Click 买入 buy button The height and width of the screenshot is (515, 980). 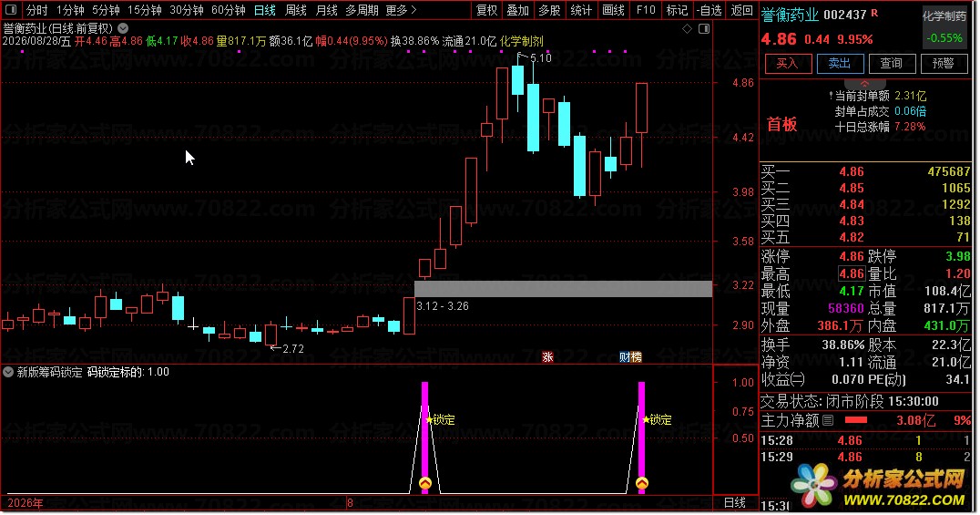click(788, 63)
